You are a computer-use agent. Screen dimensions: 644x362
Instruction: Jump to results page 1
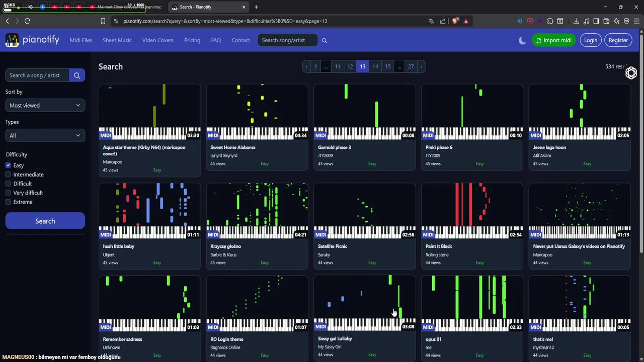[315, 66]
